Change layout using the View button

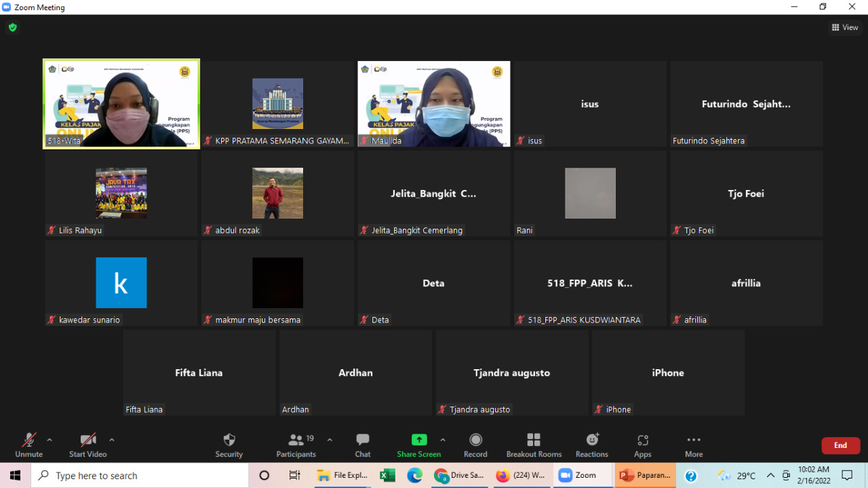[x=845, y=28]
